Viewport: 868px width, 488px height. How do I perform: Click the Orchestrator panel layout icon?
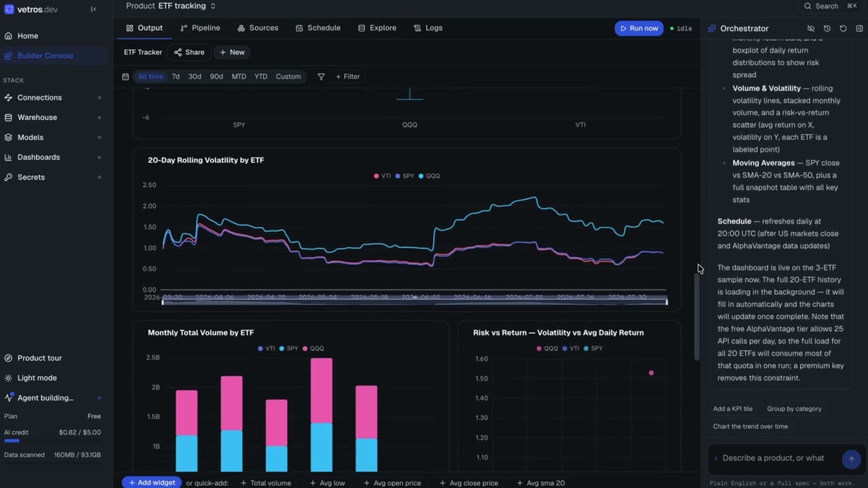coord(859,28)
